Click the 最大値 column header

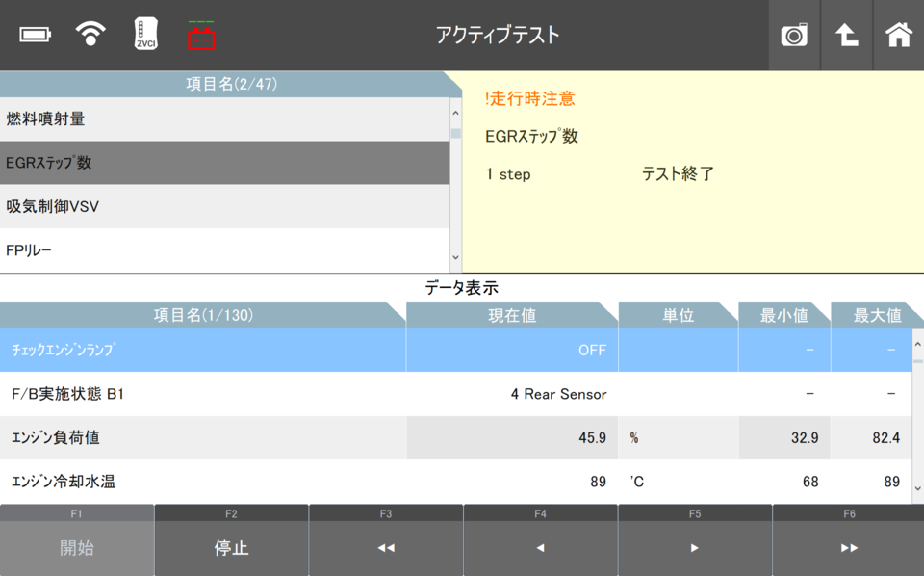[878, 315]
